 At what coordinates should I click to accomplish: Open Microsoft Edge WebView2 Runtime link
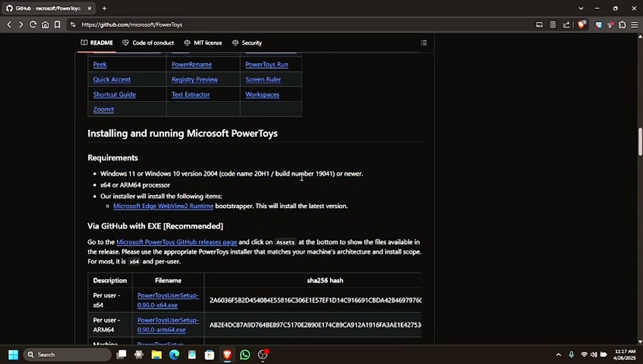(x=163, y=206)
